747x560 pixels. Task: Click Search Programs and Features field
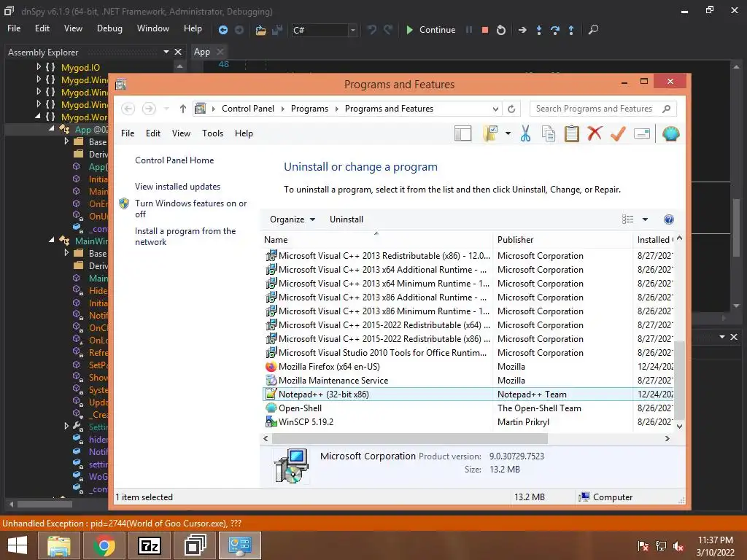coord(603,109)
